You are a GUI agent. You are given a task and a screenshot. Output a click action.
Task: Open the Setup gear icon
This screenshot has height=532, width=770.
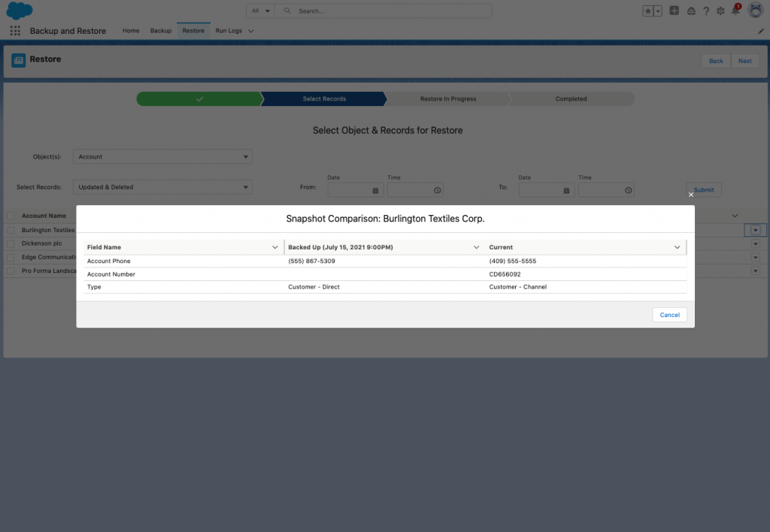point(720,11)
